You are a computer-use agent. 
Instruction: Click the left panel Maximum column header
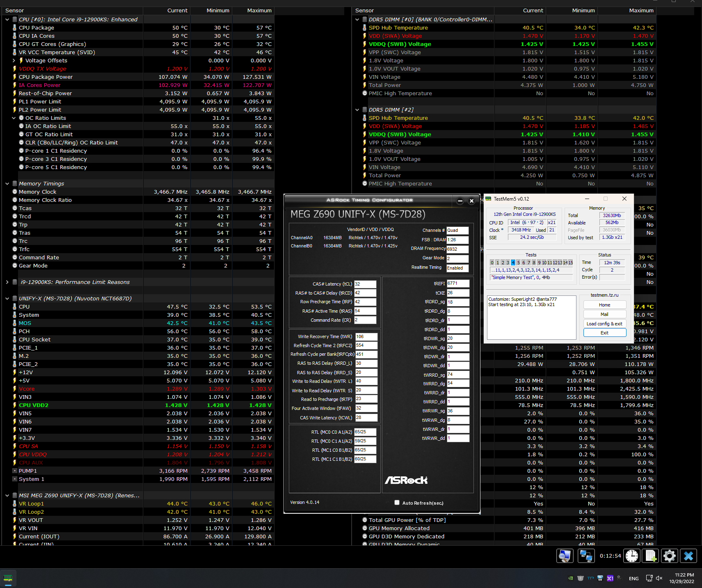[x=253, y=10]
